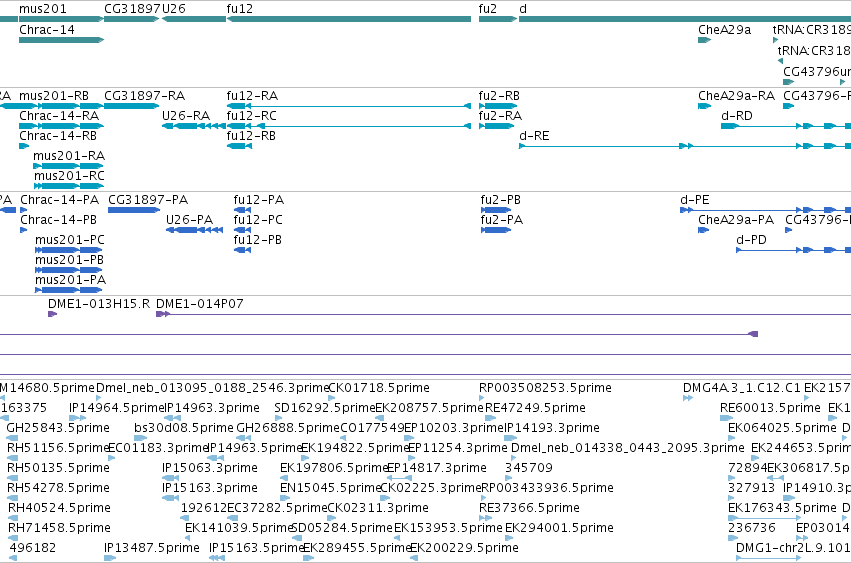
Task: Select the fu2-PA protein label
Action: 502,220
